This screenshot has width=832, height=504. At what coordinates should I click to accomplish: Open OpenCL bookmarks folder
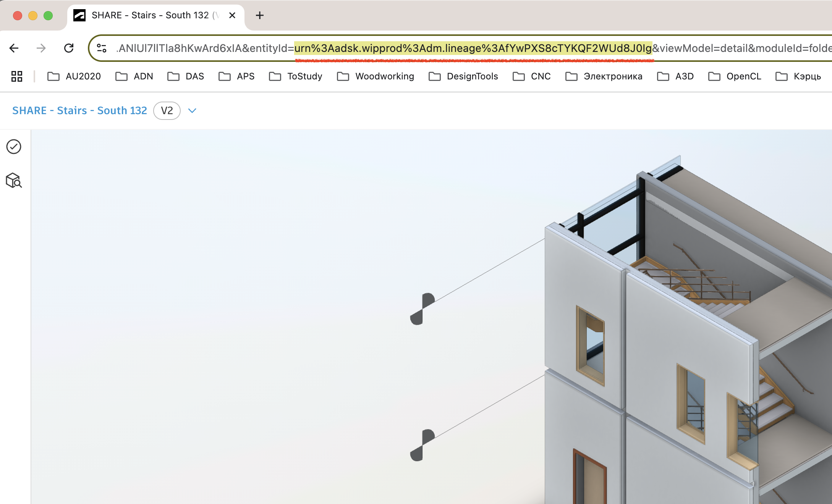(x=735, y=76)
